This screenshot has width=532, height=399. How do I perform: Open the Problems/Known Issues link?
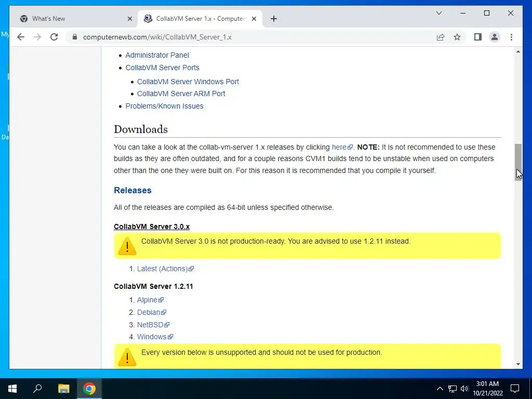164,106
